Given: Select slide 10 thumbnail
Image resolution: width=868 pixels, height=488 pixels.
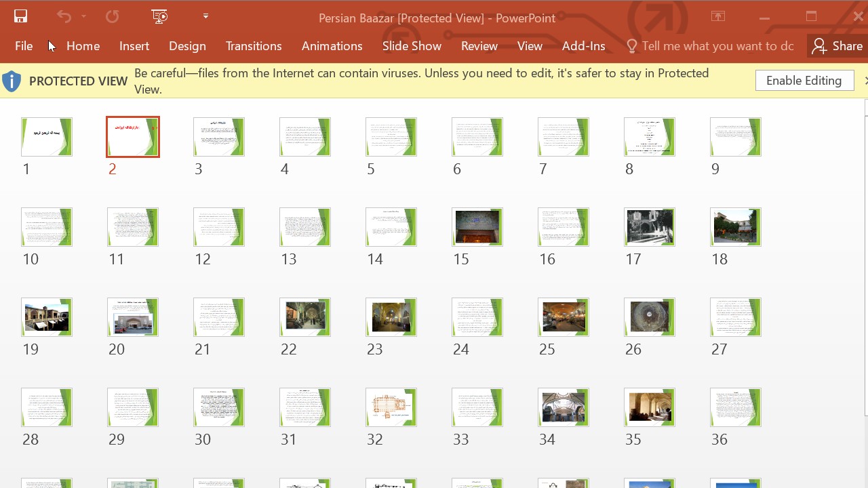Looking at the screenshot, I should 47,227.
